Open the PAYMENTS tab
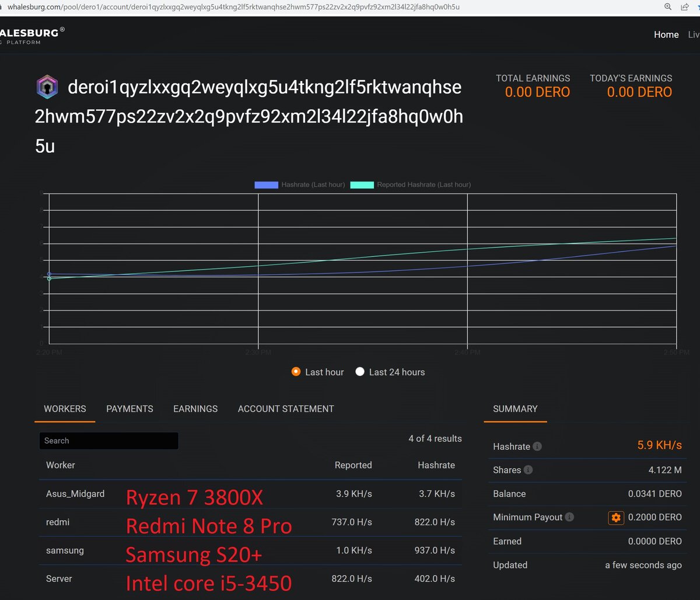 (x=129, y=409)
